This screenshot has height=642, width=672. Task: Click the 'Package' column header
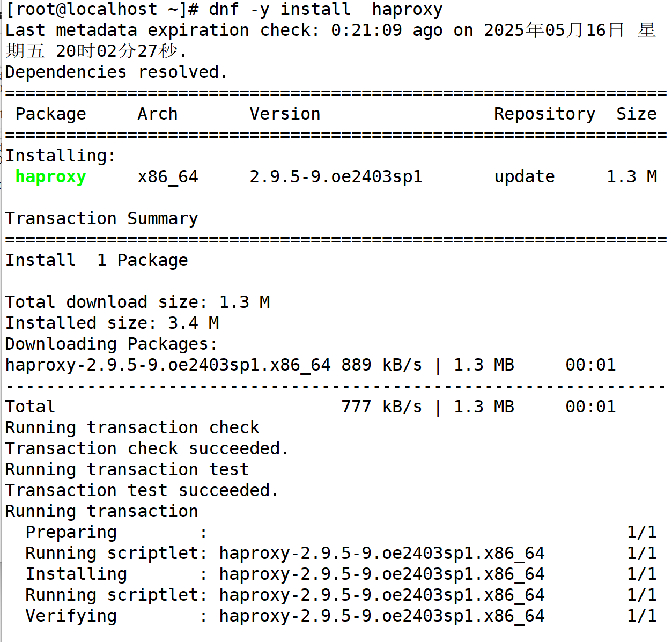point(51,114)
